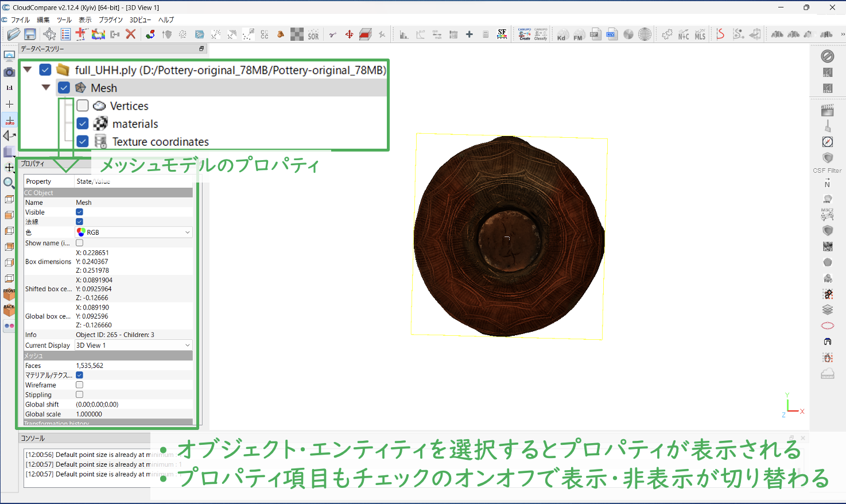Click the pottery model in 3D view
Screen dimensions: 846x504
508,235
